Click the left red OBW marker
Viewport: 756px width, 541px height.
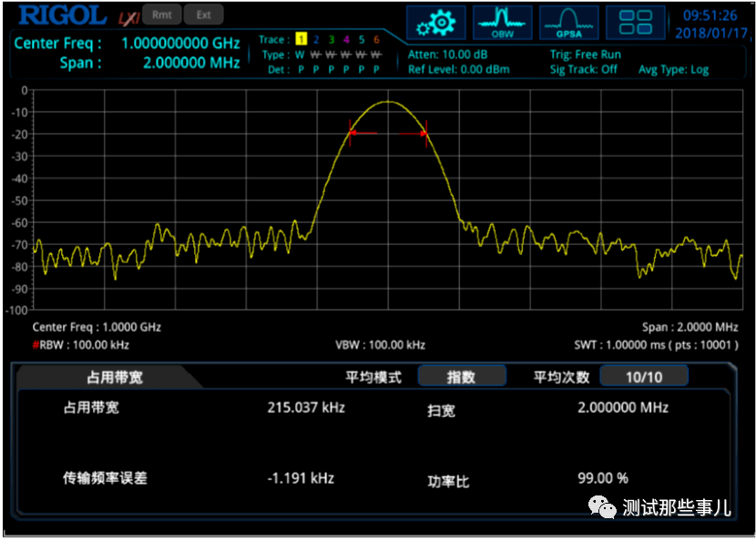click(x=352, y=133)
